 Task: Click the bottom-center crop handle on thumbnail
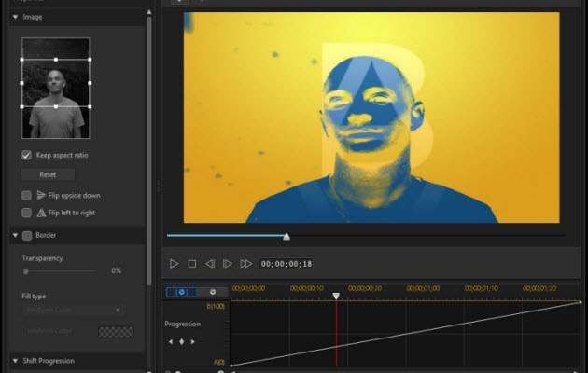(x=56, y=106)
